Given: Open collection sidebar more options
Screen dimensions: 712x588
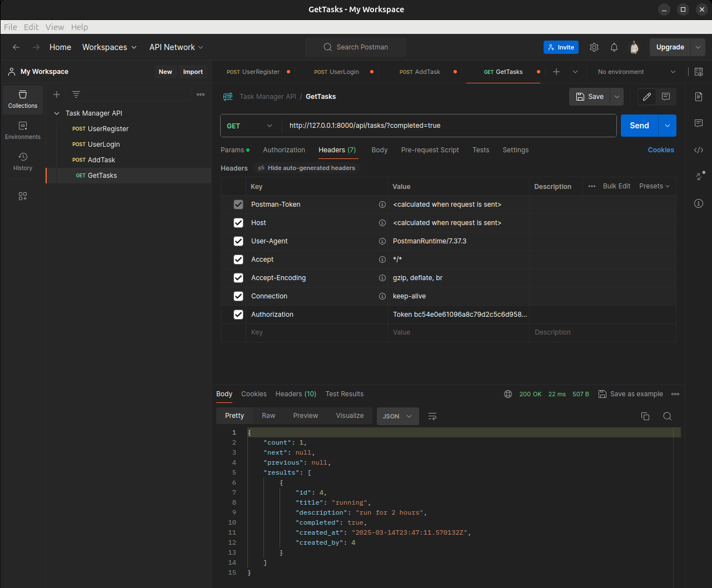Looking at the screenshot, I should click(x=201, y=94).
